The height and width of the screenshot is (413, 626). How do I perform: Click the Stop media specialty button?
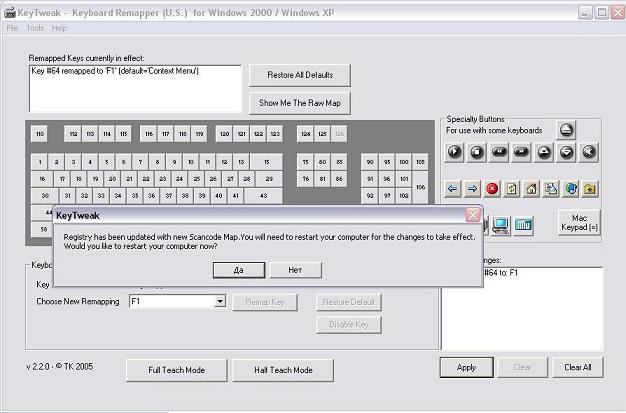tap(477, 152)
